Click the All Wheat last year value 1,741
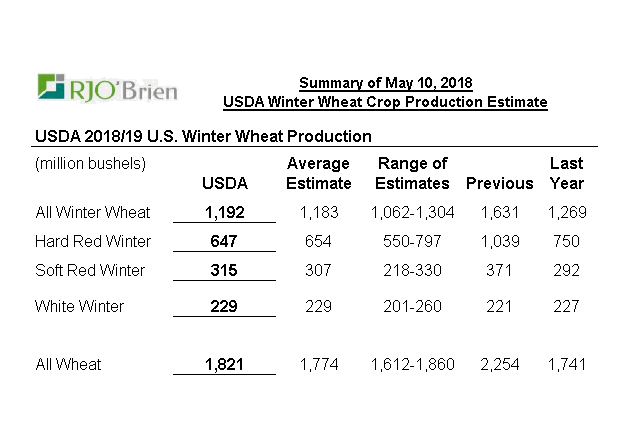Viewport: 630px width, 430px height. (567, 365)
